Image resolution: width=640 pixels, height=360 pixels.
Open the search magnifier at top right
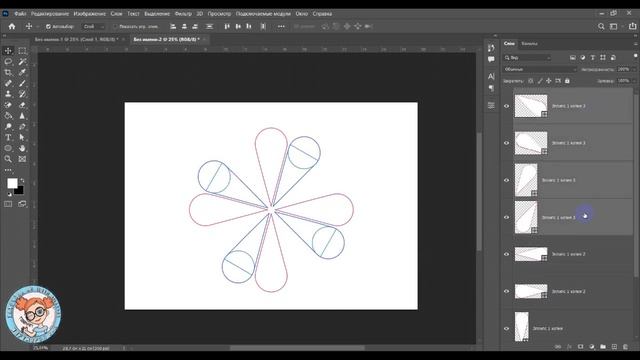(x=601, y=27)
